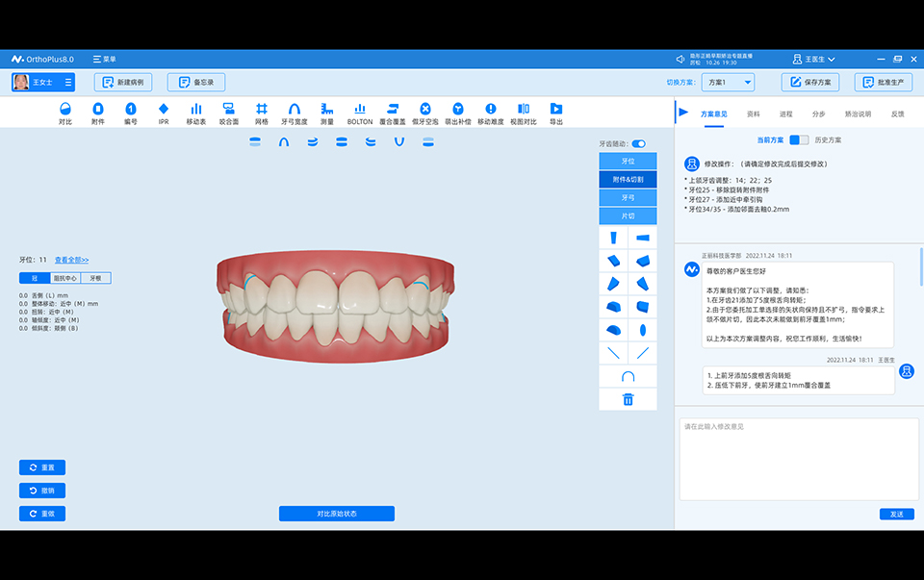The width and height of the screenshot is (924, 580).
Task: Toggle the 牙齿随动 switch
Action: 638,143
